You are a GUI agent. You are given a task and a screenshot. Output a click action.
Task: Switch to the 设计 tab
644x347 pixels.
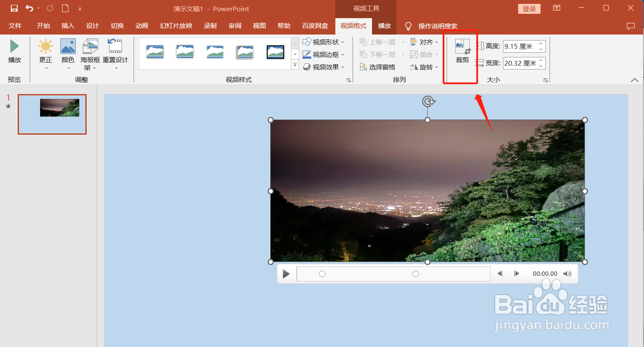[92, 26]
